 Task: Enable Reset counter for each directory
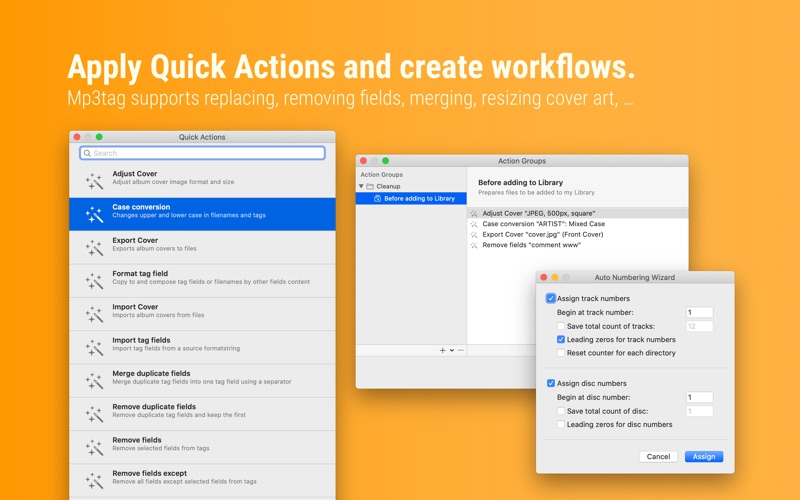pyautogui.click(x=561, y=353)
